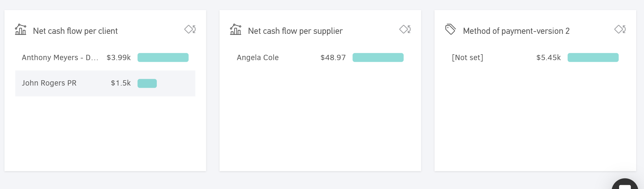Select the Anthony Meyers client row

click(60, 58)
